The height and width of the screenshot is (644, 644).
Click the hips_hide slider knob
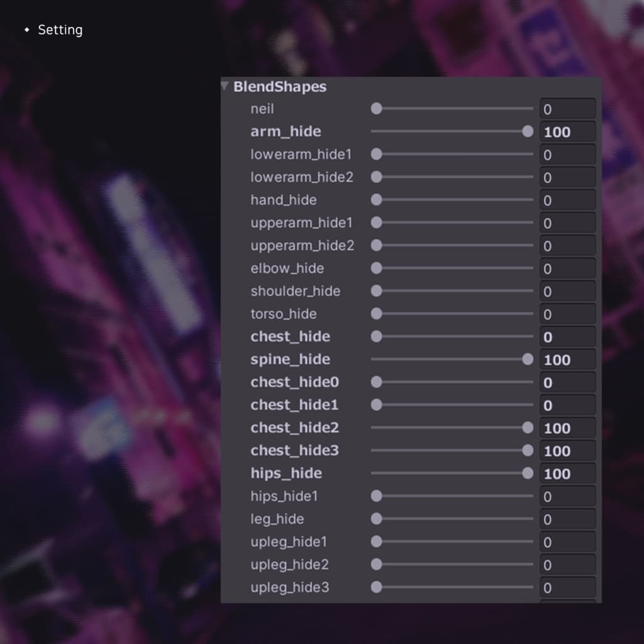point(528,473)
